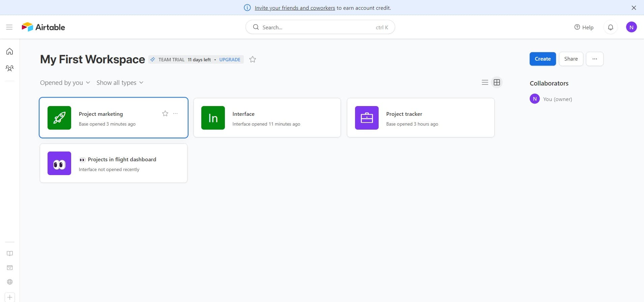Open the hamburger sidebar menu

pyautogui.click(x=9, y=27)
